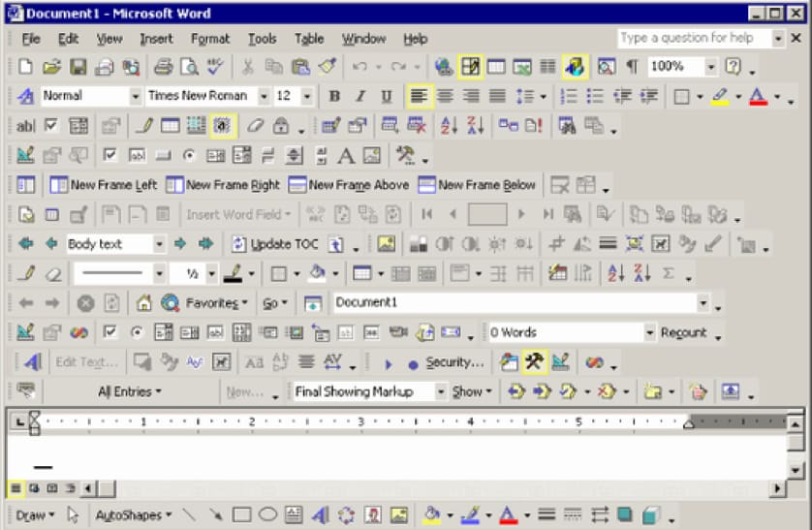Select the Format Painter brush
Image resolution: width=812 pixels, height=530 pixels.
(x=327, y=67)
